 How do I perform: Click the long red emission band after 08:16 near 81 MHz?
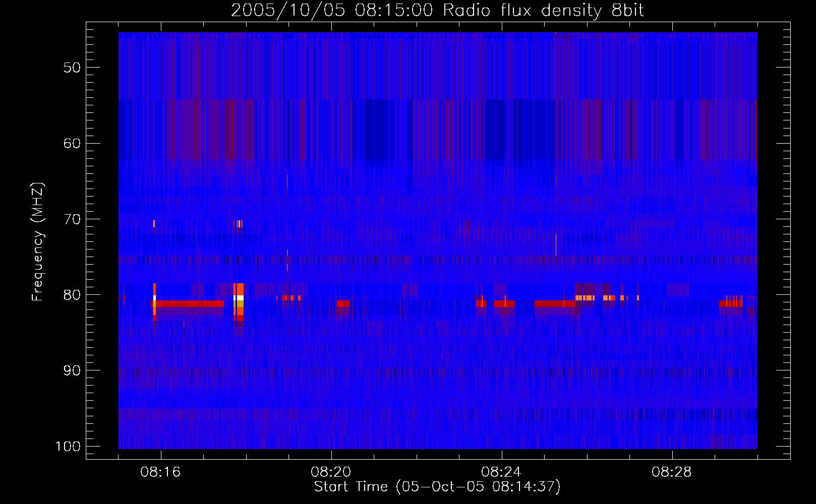[190, 304]
